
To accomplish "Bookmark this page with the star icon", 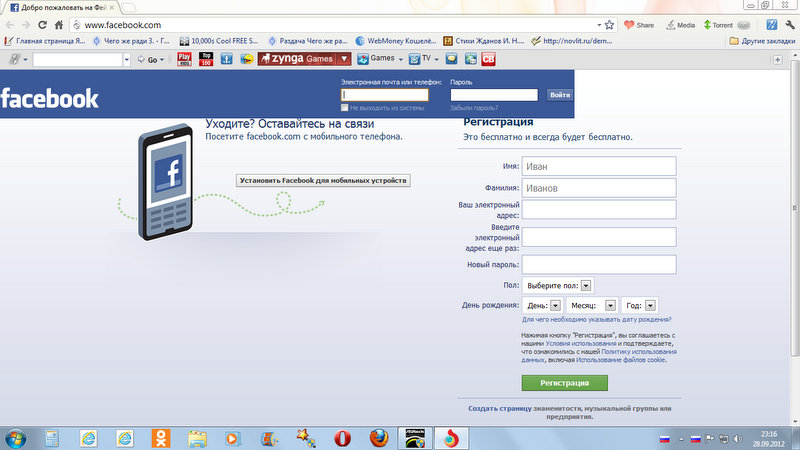I will pos(609,24).
